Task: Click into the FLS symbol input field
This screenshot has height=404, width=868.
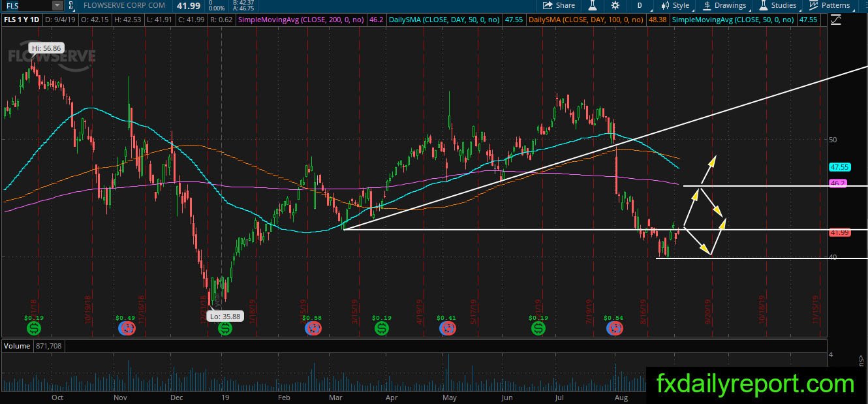Action: [27, 5]
